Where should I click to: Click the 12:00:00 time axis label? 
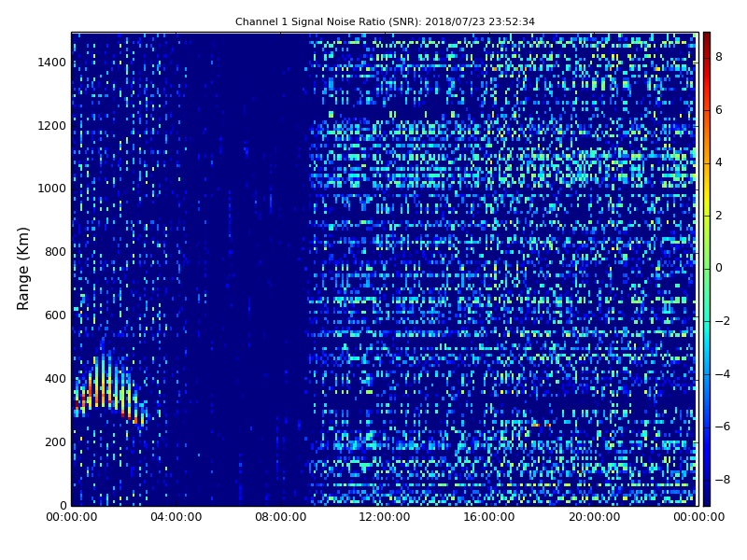point(385,517)
